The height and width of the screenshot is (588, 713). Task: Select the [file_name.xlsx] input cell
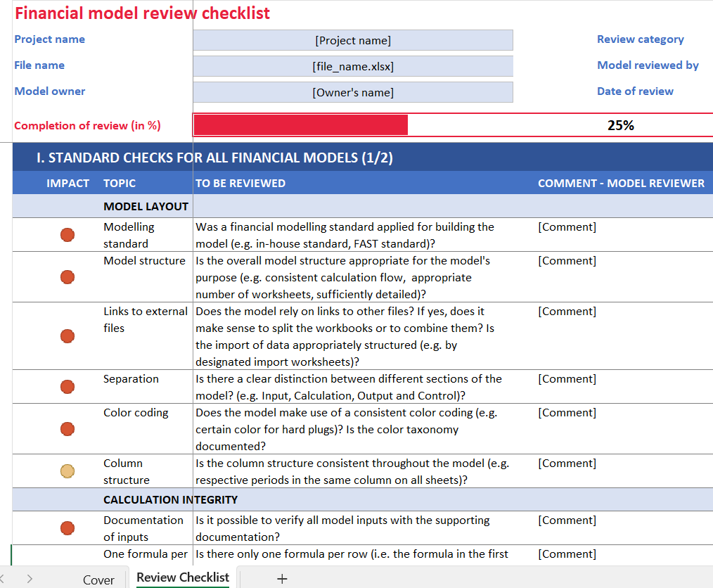click(x=353, y=66)
